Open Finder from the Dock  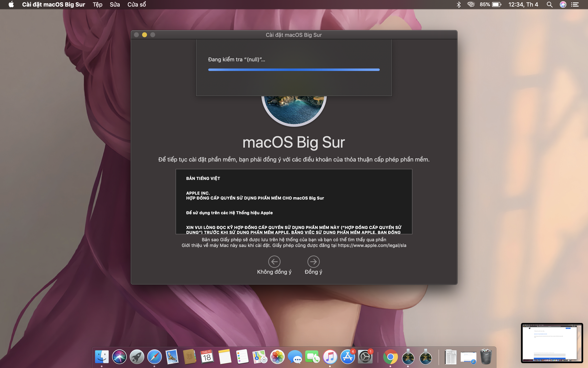pos(102,357)
